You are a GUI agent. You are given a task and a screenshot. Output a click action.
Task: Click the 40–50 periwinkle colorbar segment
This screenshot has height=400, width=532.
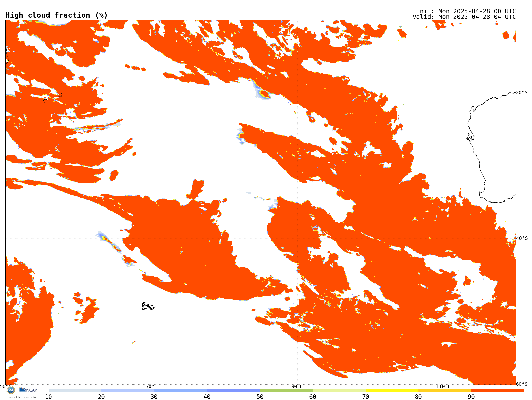tap(233, 391)
